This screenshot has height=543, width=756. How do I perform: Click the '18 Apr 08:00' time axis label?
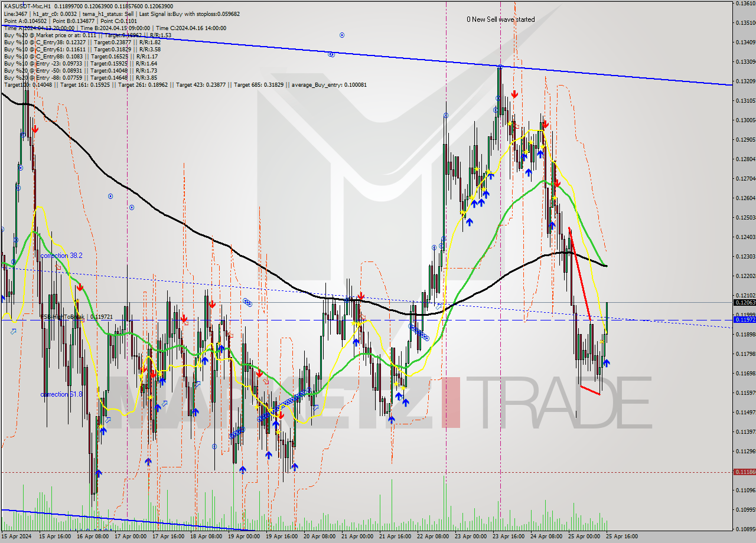[205, 537]
